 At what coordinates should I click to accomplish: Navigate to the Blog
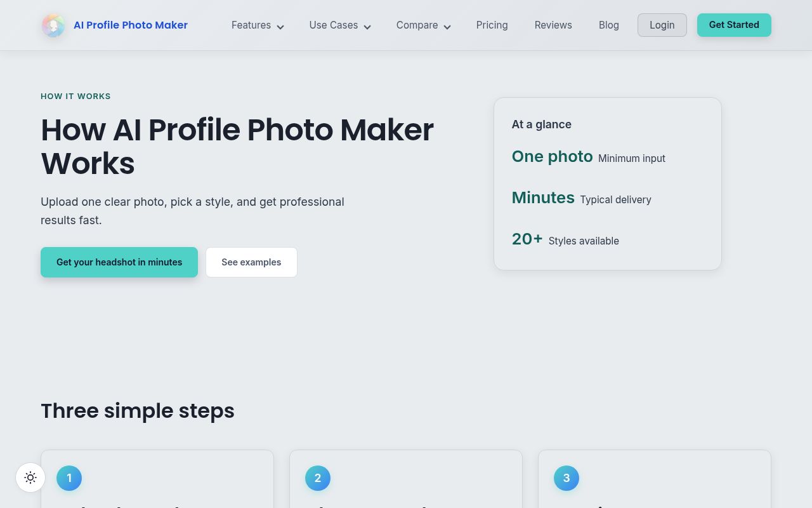pyautogui.click(x=609, y=25)
